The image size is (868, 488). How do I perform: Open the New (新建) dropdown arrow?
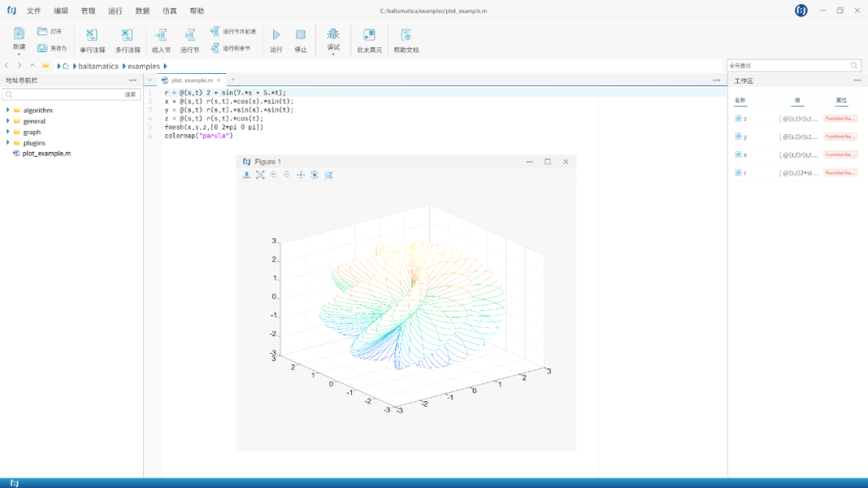point(18,55)
